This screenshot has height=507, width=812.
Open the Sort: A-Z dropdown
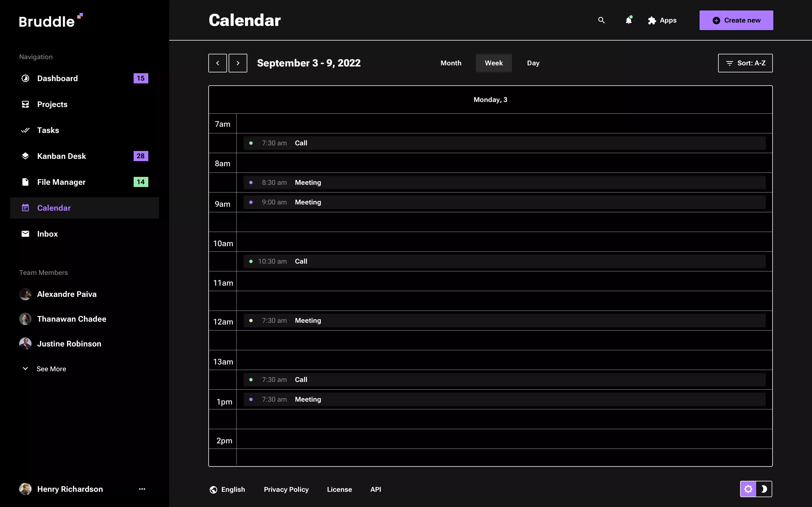coord(745,63)
